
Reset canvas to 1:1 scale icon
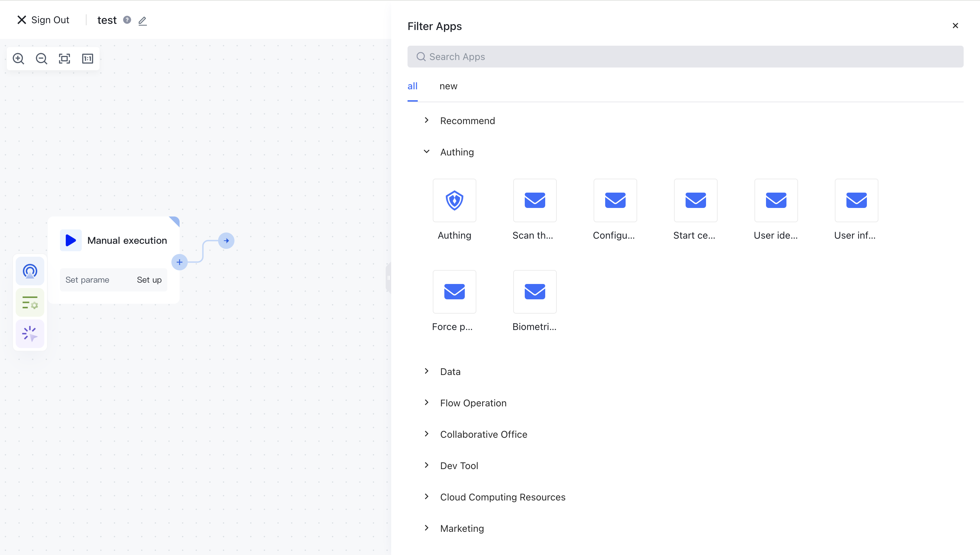[x=88, y=59]
